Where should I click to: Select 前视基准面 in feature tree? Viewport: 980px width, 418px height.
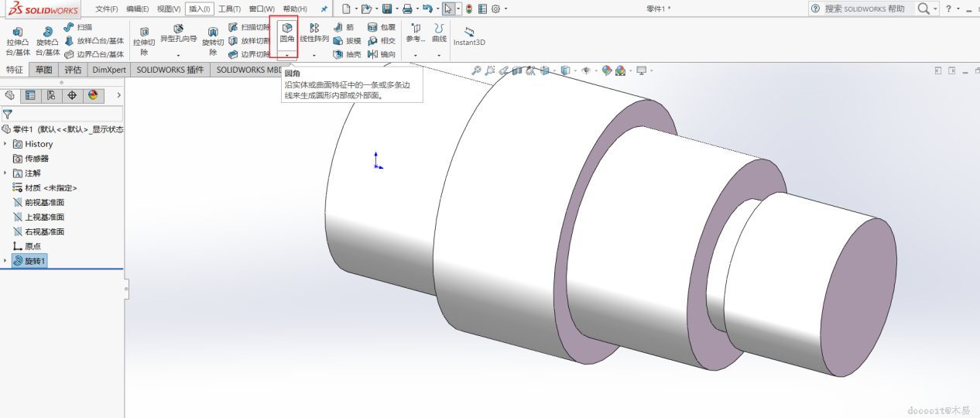click(43, 202)
